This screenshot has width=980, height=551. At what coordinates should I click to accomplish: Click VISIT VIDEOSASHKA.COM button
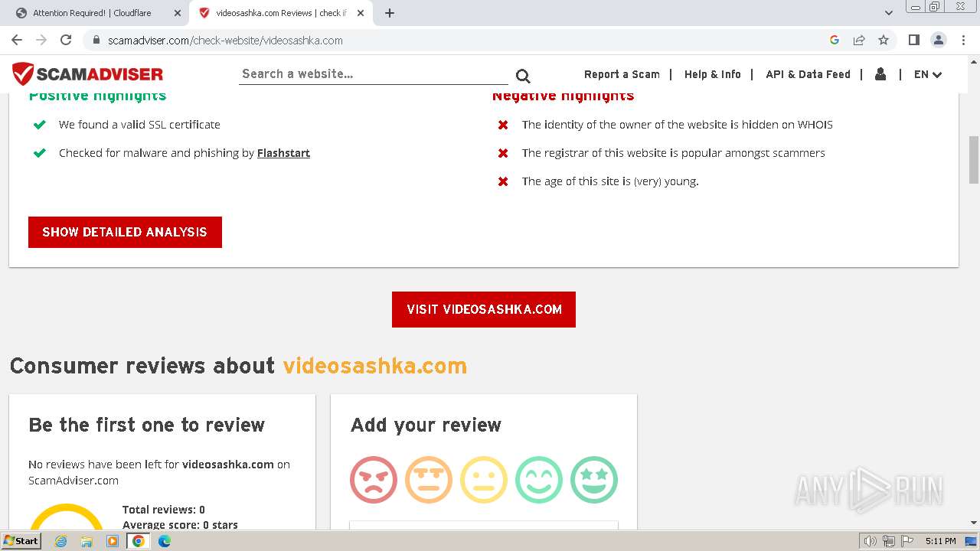484,309
